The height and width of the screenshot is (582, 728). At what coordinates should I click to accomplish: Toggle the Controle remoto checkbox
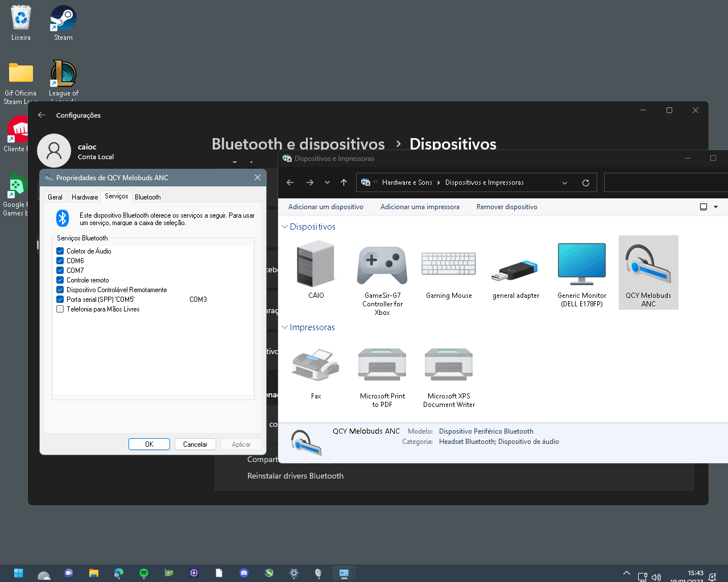pos(60,280)
